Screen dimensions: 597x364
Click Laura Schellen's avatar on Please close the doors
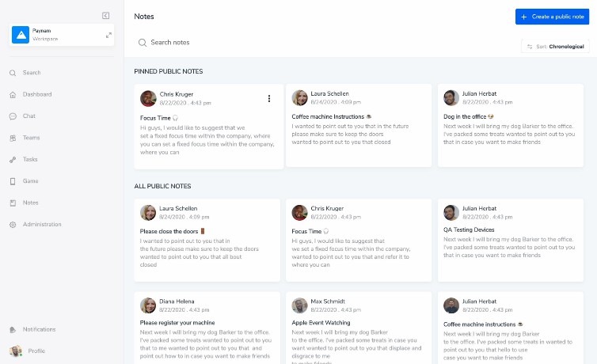click(x=148, y=213)
